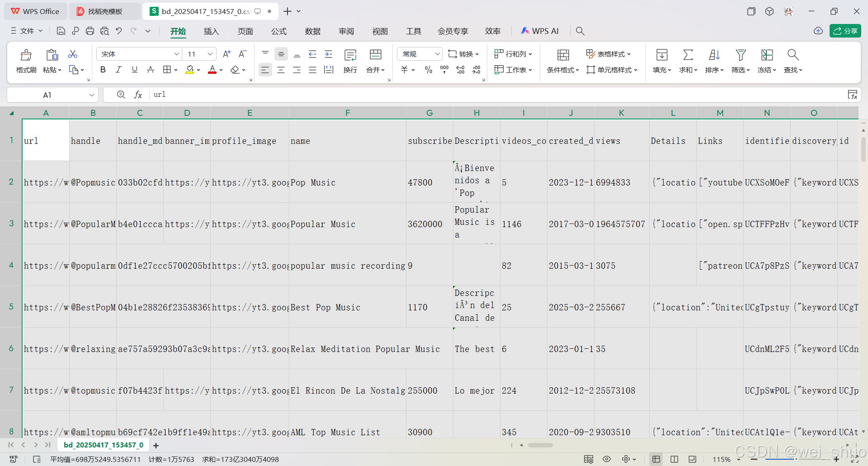Image resolution: width=868 pixels, height=466 pixels.
Task: Select the bd_20250417_153457_0 sheet tab
Action: 104,445
